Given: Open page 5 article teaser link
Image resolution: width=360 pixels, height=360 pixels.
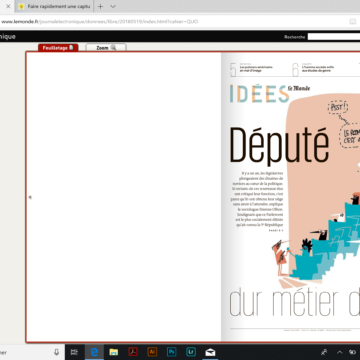Looking at the screenshot, I should click(x=252, y=69).
